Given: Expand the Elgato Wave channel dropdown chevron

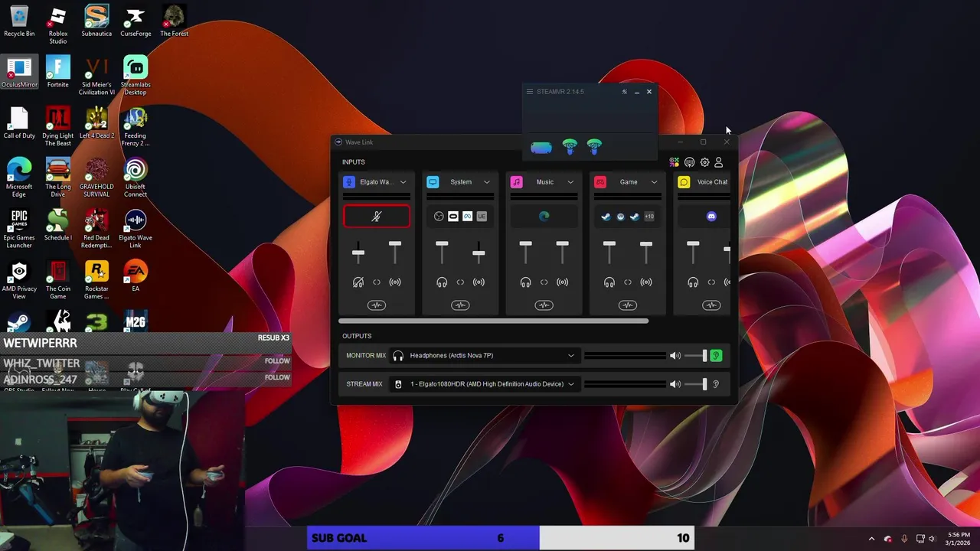Looking at the screenshot, I should tap(403, 182).
